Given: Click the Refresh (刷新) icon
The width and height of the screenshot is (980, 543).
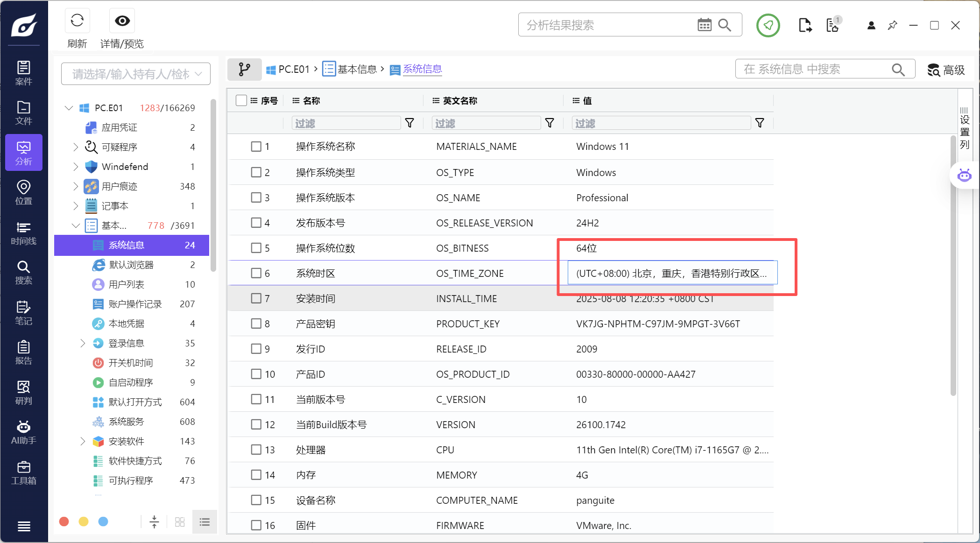Looking at the screenshot, I should [77, 21].
